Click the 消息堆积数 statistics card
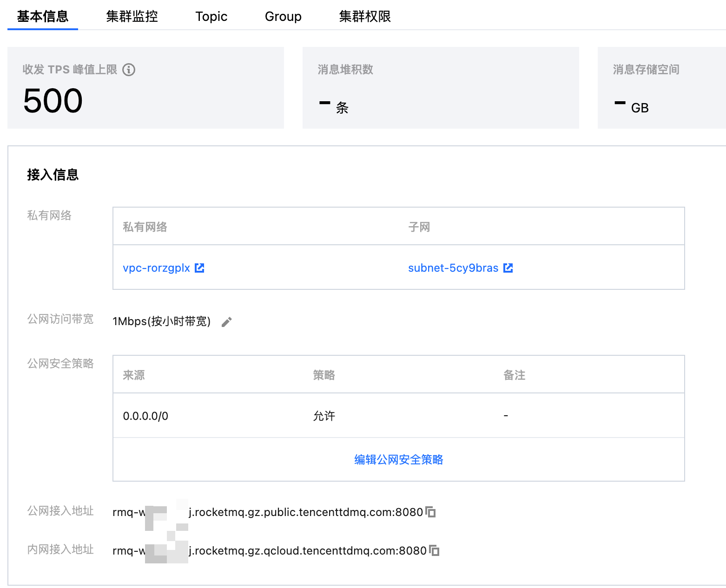Screen dimensions: 726x588 [x=440, y=88]
